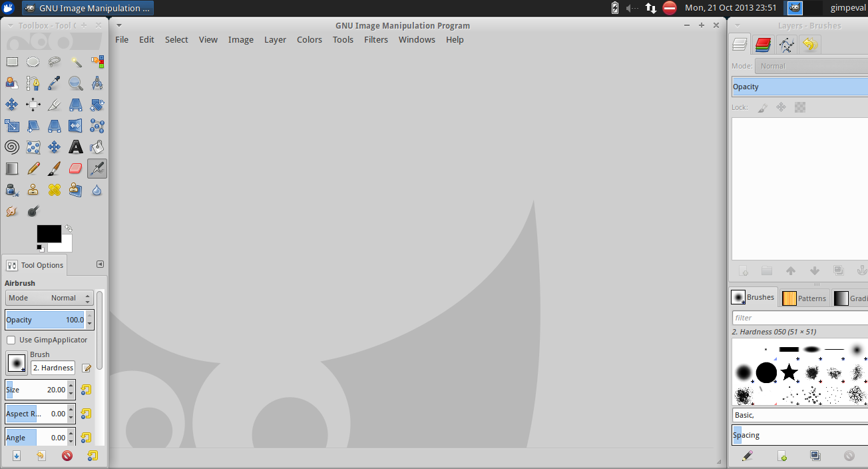Activate the Cage Transform tool
The image size is (868, 469).
tap(97, 126)
